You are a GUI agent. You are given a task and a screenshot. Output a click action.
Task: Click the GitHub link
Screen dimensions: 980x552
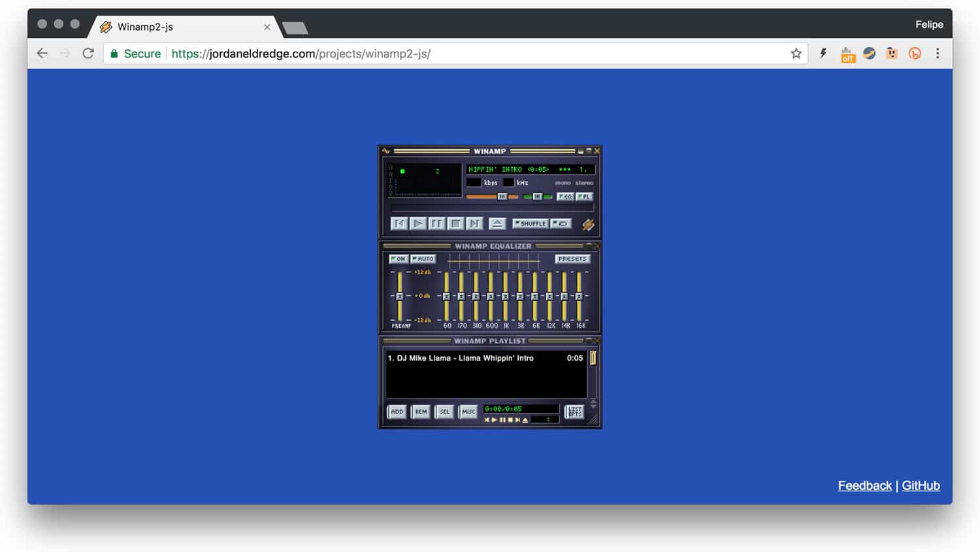[x=921, y=485]
